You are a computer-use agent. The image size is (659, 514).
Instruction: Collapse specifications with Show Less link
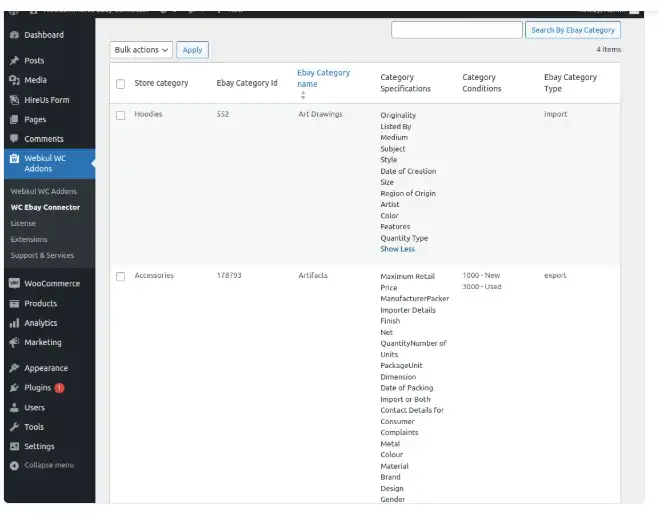point(397,249)
